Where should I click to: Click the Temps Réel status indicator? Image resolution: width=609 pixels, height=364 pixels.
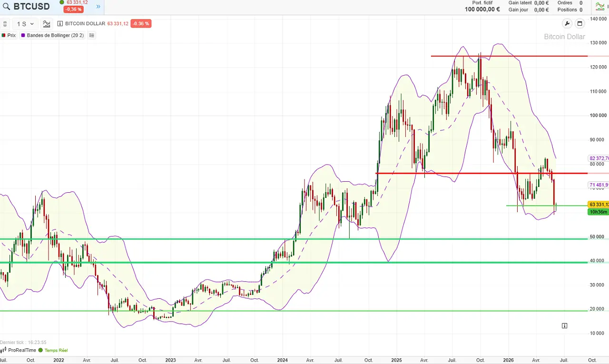53,350
